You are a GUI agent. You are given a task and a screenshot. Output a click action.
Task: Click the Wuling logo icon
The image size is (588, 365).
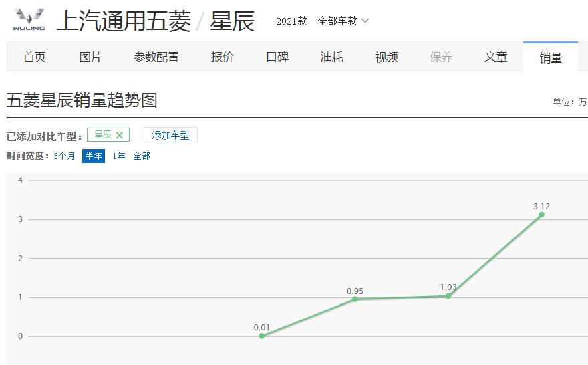coord(29,19)
